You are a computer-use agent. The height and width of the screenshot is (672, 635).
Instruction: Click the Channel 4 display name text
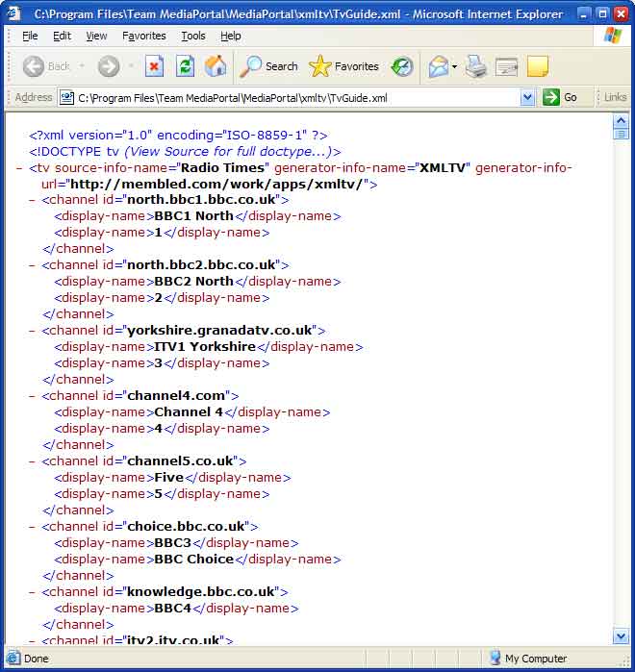tap(189, 412)
